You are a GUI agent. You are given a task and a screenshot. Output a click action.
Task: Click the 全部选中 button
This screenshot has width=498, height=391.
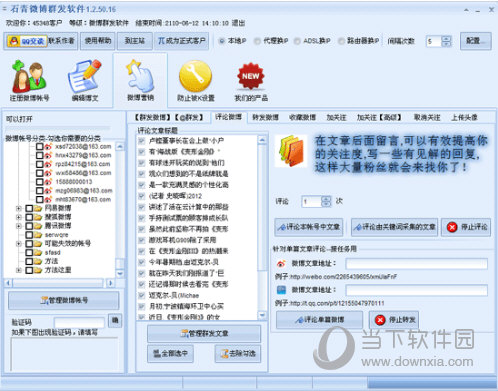coord(170,353)
